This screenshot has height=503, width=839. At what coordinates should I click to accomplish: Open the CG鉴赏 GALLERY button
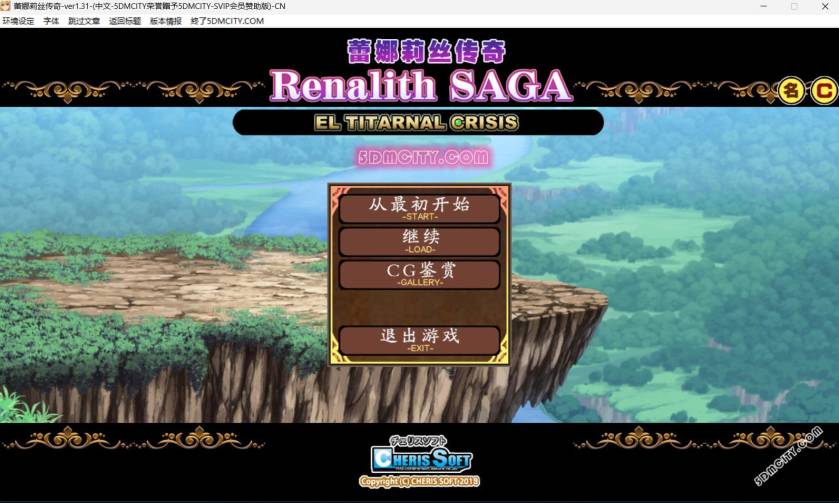420,274
